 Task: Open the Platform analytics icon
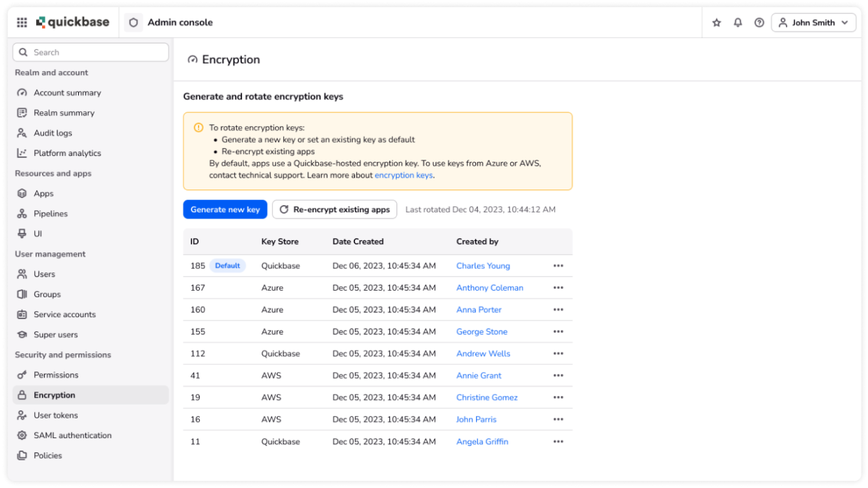tap(22, 153)
